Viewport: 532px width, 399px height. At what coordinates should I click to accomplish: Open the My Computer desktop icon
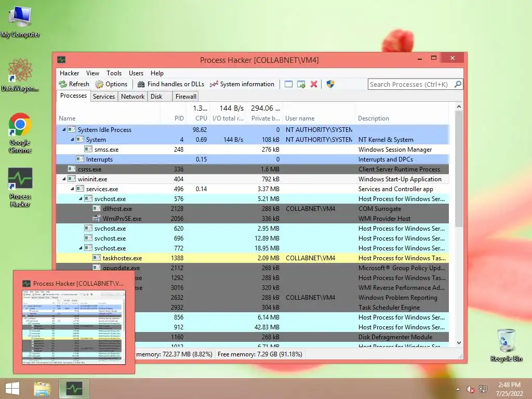point(20,21)
